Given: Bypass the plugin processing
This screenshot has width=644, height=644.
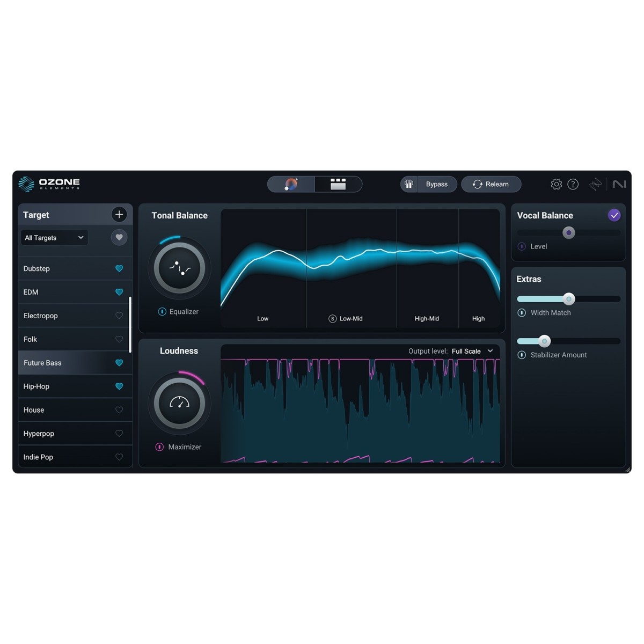Looking at the screenshot, I should [x=436, y=184].
